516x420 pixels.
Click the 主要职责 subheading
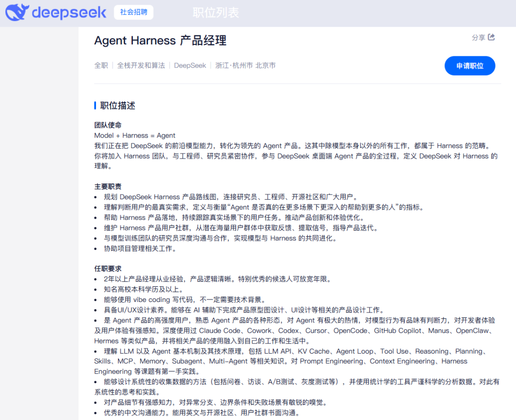pos(108,187)
